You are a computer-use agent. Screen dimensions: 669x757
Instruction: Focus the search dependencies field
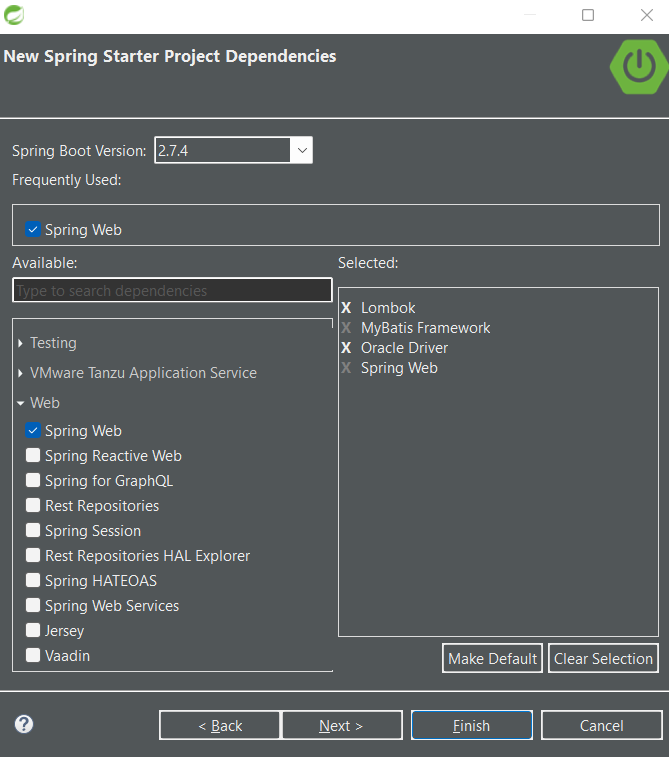coord(172,290)
